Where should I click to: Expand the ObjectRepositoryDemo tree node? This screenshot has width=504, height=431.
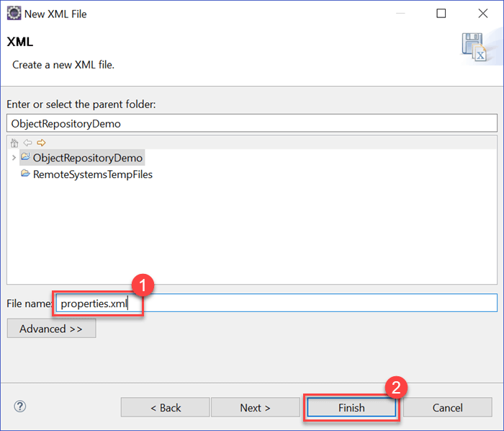(13, 157)
